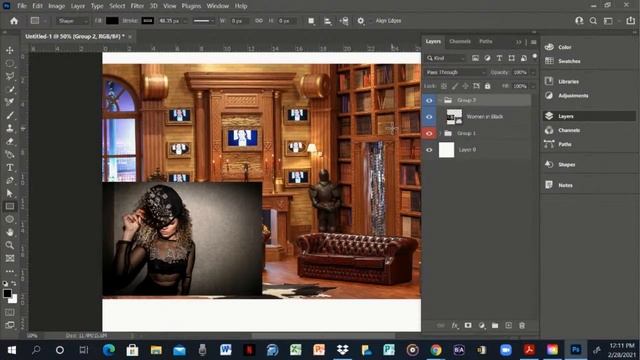Add a layer mask
The height and width of the screenshot is (360, 640).
468,325
